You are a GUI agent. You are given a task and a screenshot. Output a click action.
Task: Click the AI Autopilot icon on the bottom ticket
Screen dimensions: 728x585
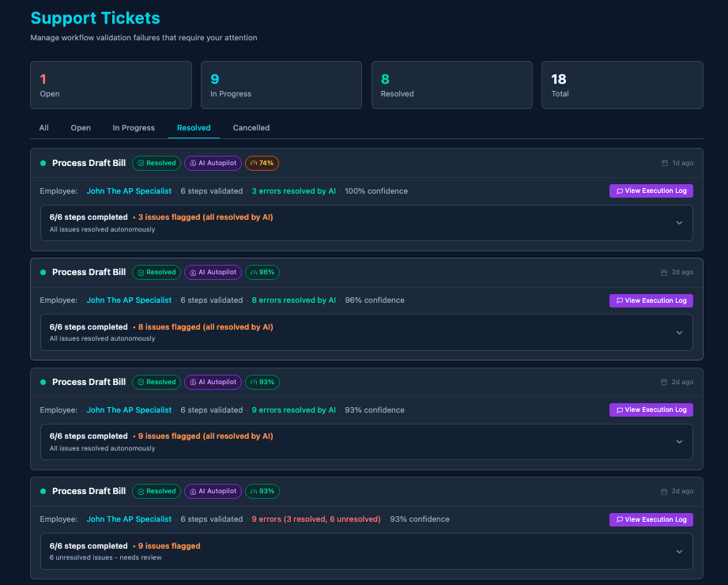(192, 491)
